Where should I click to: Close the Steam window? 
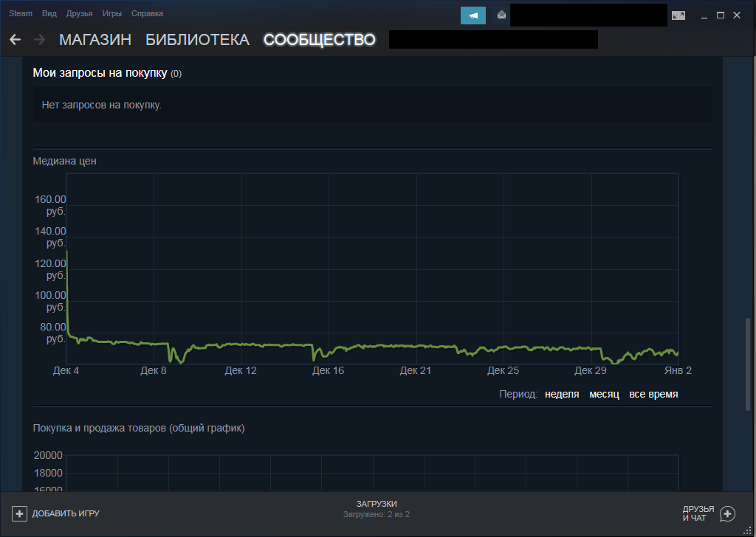pos(737,15)
